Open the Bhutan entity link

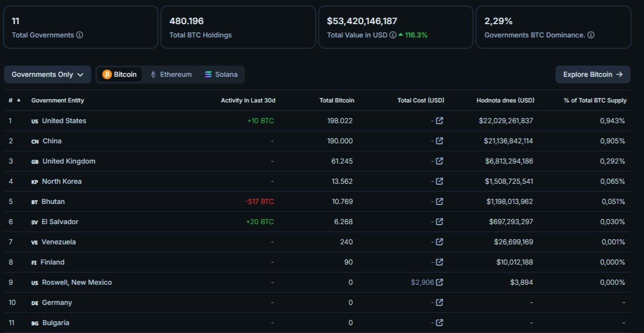[x=53, y=201]
